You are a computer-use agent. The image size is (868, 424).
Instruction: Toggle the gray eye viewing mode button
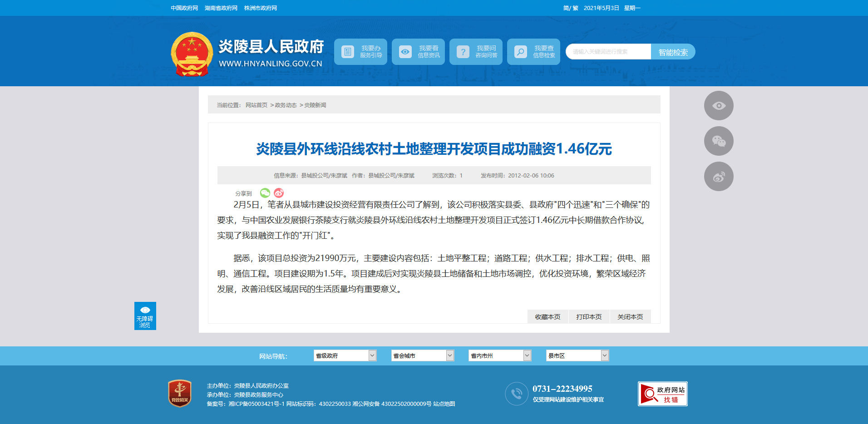click(x=718, y=106)
